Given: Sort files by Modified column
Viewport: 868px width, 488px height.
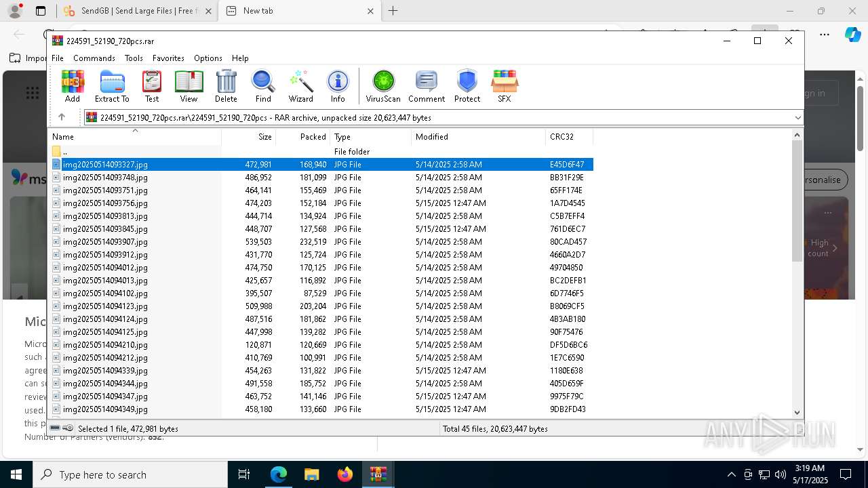Looking at the screenshot, I should [x=478, y=137].
